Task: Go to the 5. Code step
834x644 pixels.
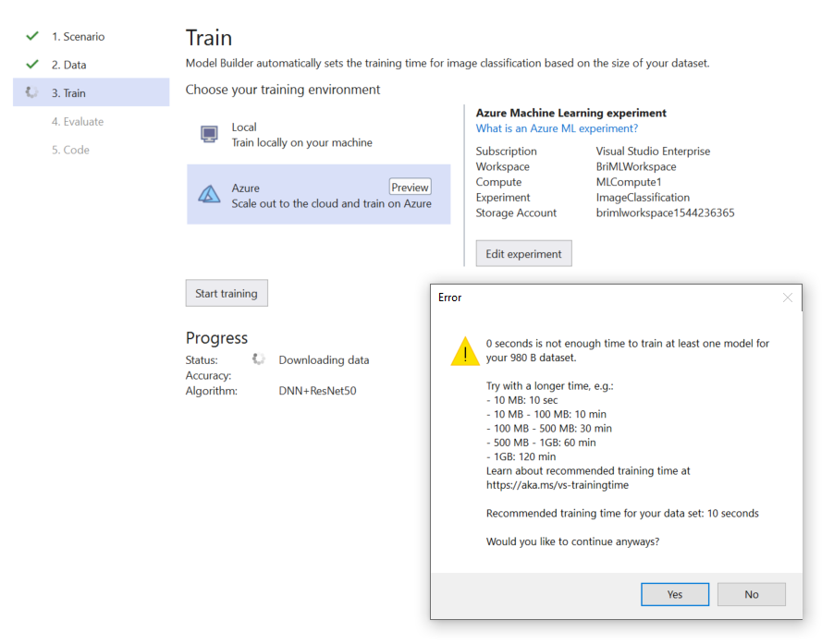Action: click(x=70, y=150)
